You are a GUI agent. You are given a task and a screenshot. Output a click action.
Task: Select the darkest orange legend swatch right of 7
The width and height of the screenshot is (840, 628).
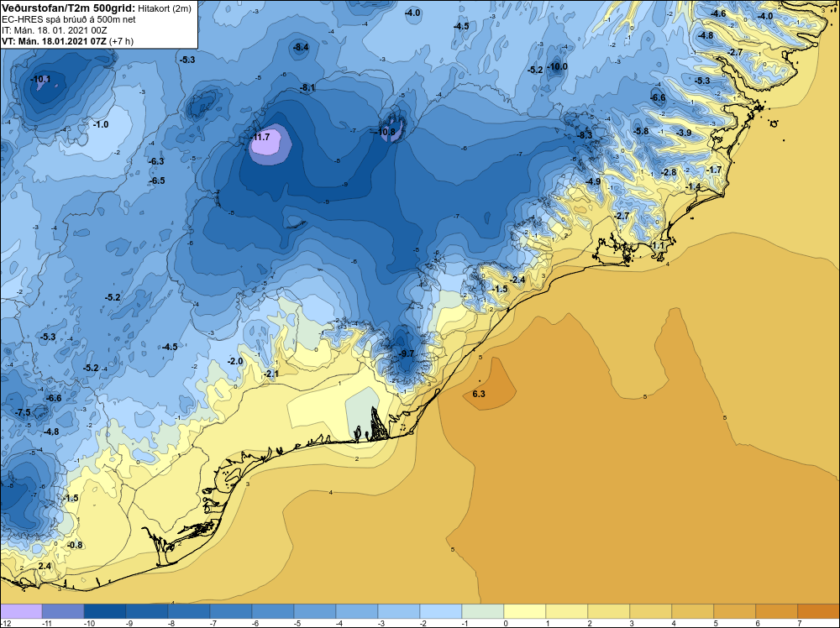[x=818, y=611]
